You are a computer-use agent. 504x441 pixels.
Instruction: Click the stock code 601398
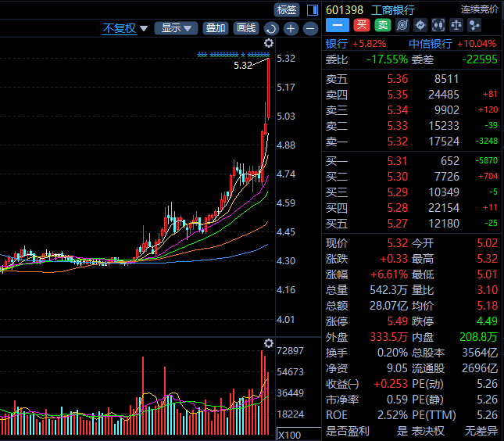tap(345, 10)
